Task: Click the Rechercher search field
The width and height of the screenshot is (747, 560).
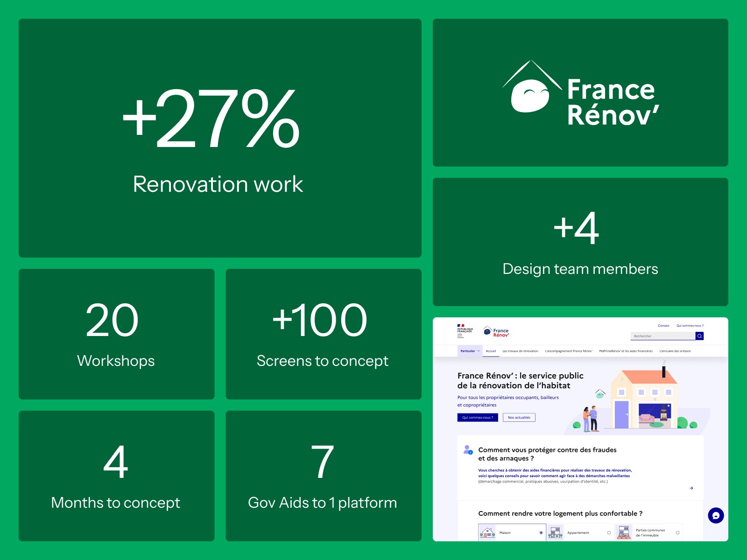Action: coord(663,336)
